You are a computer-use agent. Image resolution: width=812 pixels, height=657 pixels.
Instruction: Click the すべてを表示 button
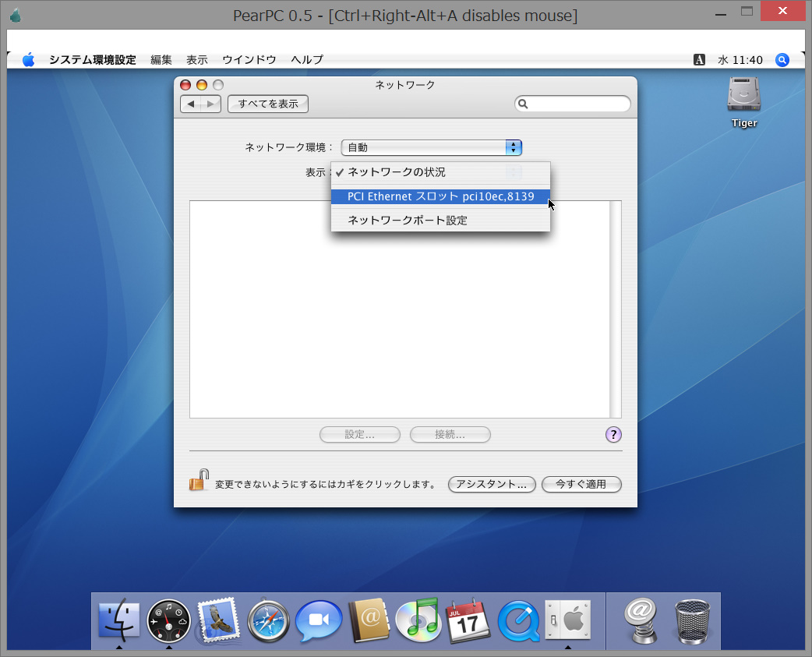(x=268, y=104)
